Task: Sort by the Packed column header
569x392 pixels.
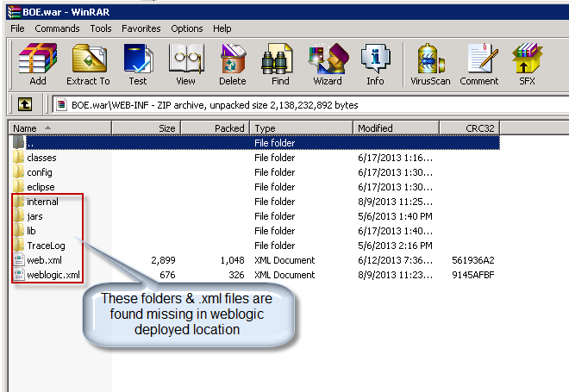Action: [x=216, y=128]
